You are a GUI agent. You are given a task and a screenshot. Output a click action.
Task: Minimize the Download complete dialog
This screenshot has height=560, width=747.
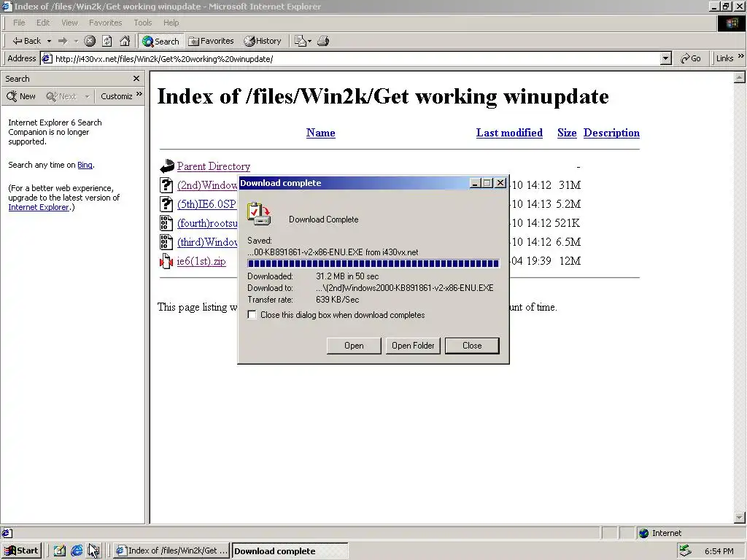click(474, 183)
